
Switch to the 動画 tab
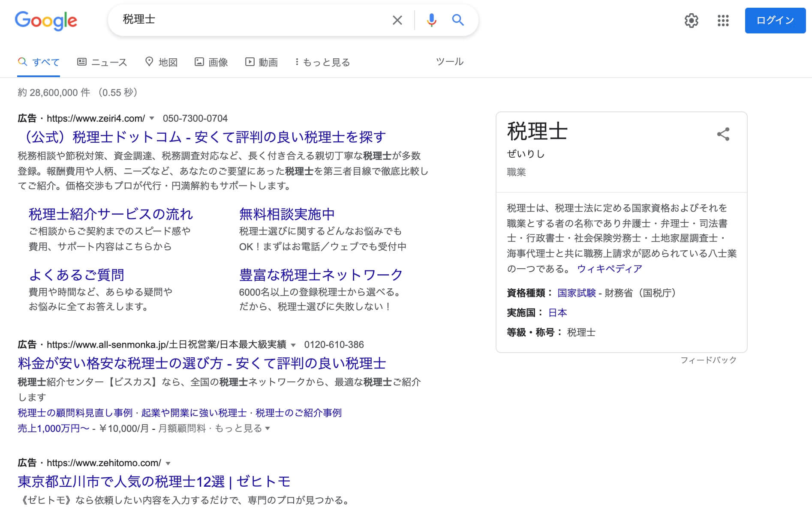coord(262,63)
